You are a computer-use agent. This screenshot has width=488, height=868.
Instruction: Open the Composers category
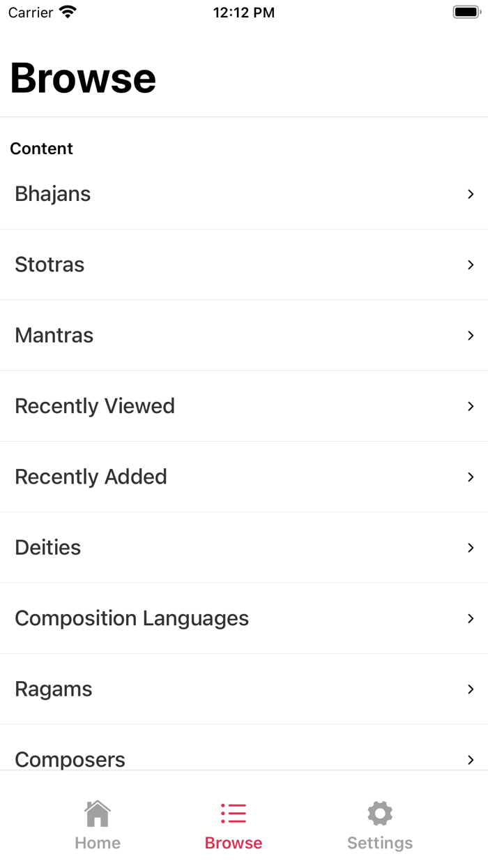70,758
